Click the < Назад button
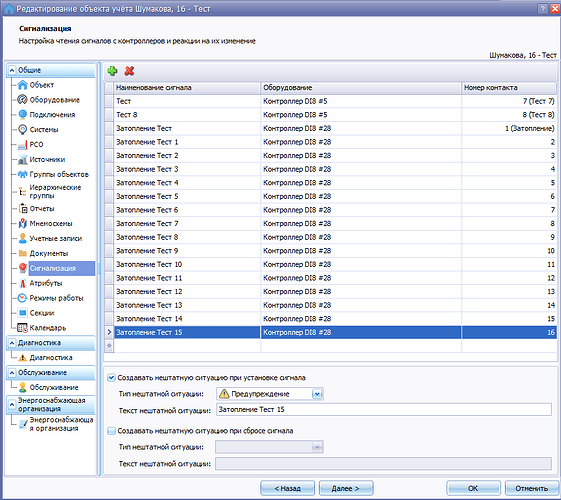This screenshot has height=500, width=561. point(287,488)
